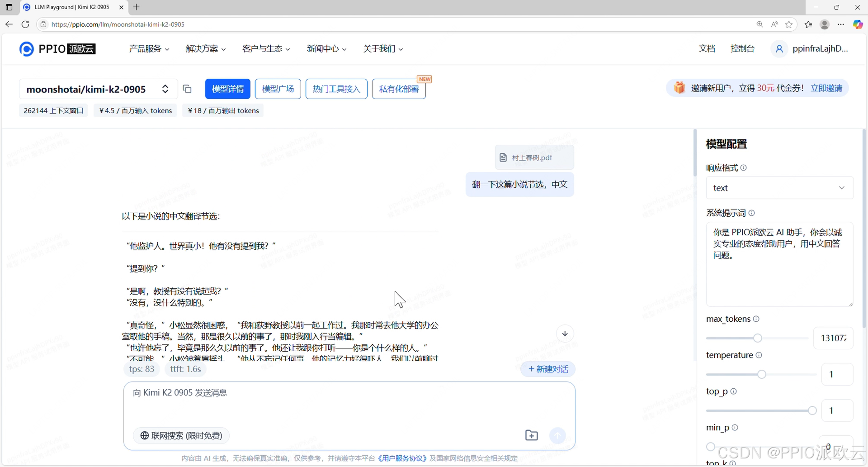The height and width of the screenshot is (467, 868).
Task: Click the info icon beside 响应格式
Action: tap(744, 168)
